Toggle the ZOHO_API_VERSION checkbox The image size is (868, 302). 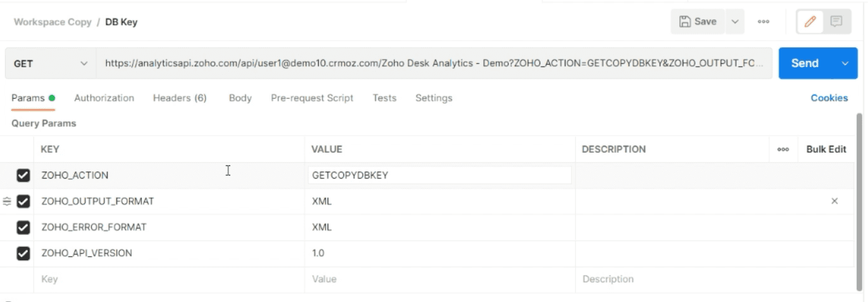coord(23,253)
